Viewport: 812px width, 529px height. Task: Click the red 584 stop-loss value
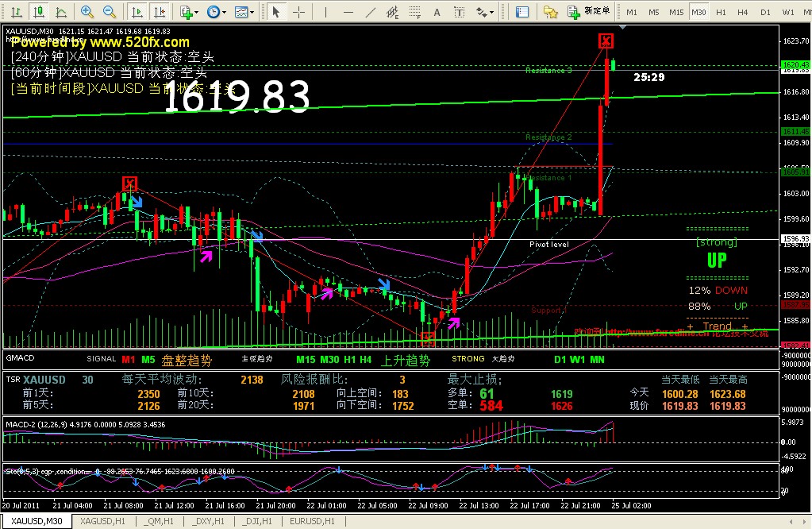click(x=491, y=406)
